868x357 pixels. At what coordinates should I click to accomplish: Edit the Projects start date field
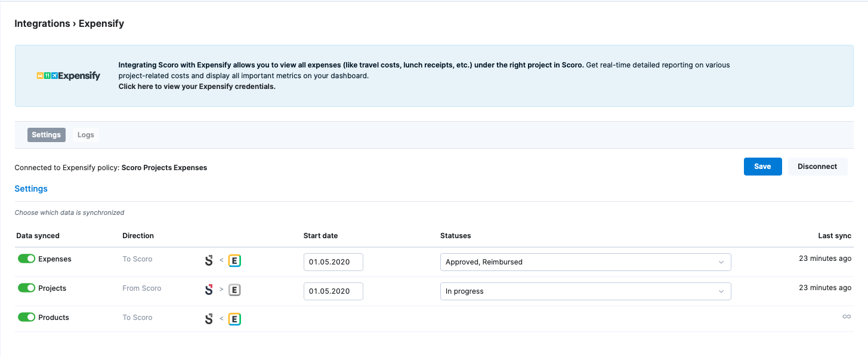click(x=333, y=291)
